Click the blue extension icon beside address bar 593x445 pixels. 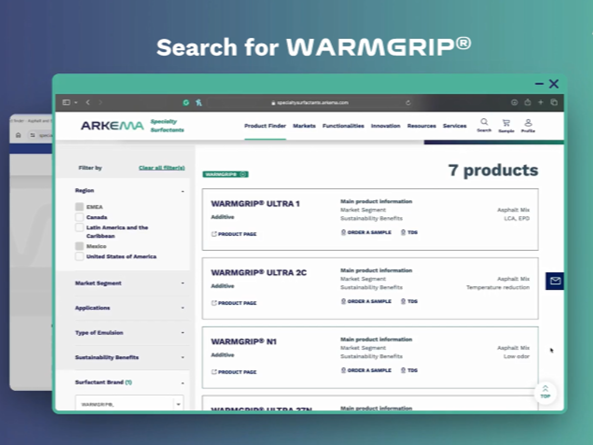(x=199, y=102)
